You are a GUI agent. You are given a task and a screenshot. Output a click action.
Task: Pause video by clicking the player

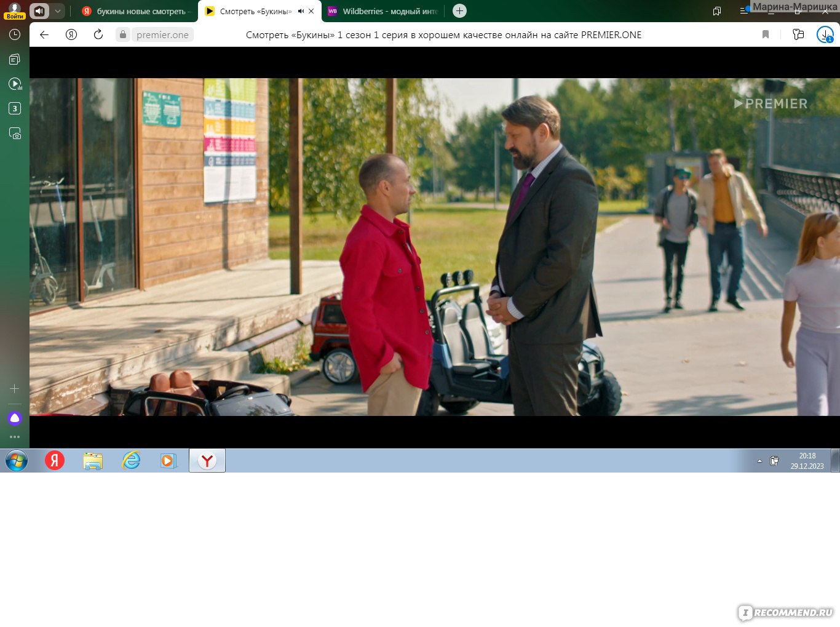(x=434, y=247)
